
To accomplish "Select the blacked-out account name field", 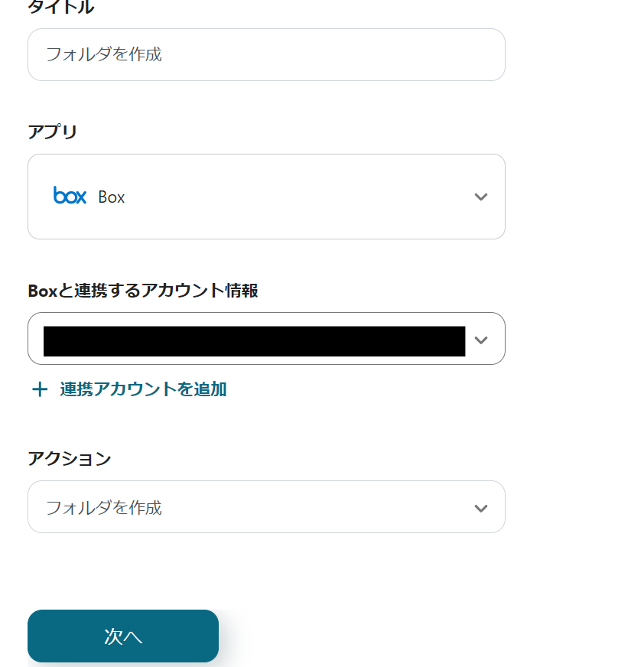I will click(254, 341).
